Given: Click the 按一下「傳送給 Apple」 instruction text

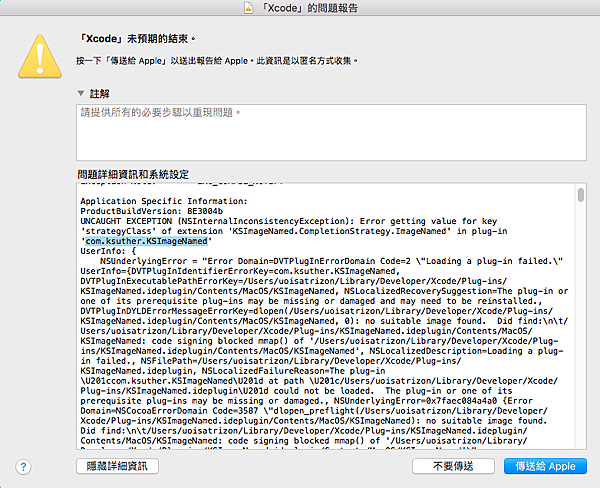Looking at the screenshot, I should point(217,61).
